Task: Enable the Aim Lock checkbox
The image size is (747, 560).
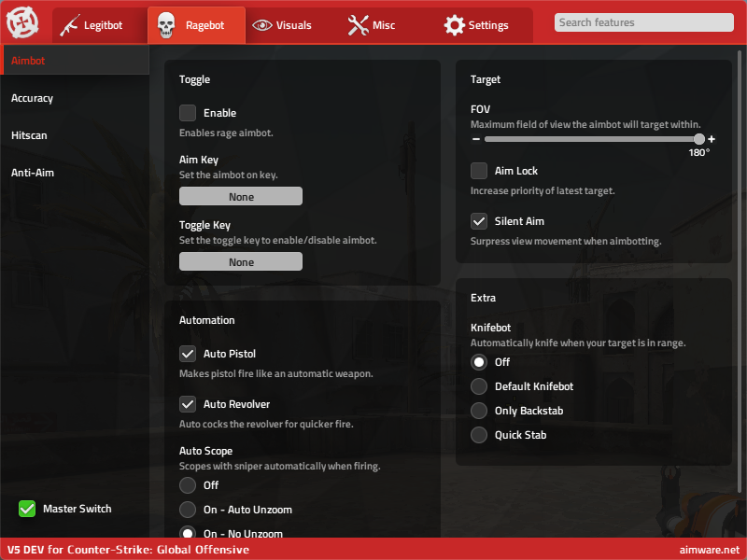Action: [x=479, y=171]
